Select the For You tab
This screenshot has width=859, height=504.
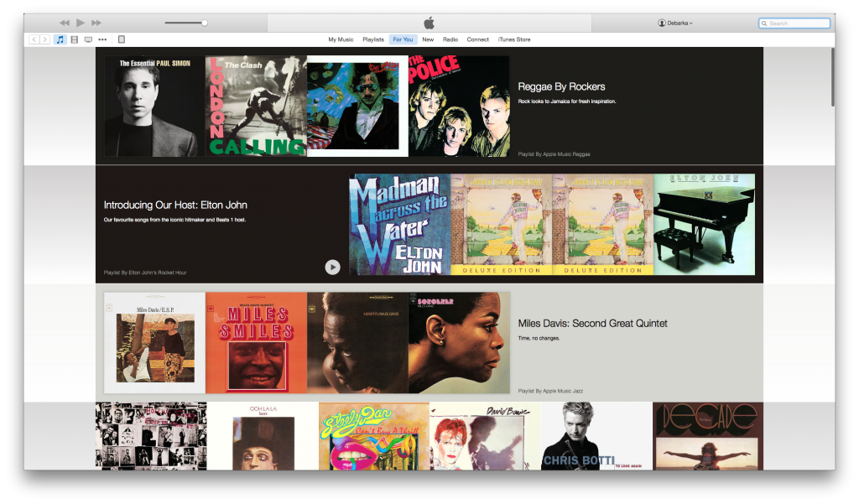coord(403,39)
